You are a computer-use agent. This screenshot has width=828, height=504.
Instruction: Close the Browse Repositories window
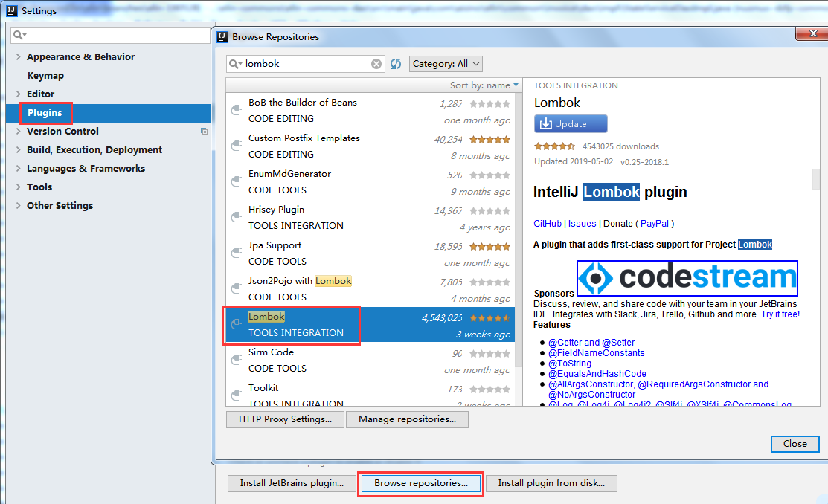click(x=813, y=33)
